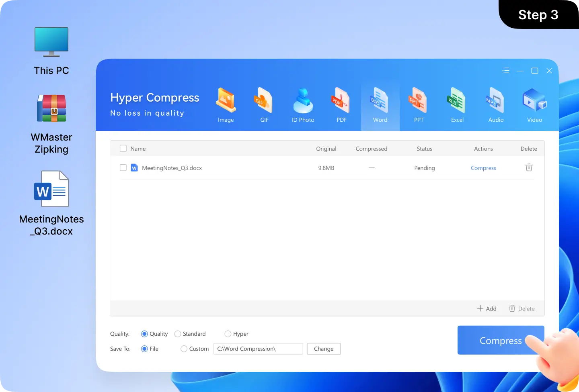Select MeetingNotes_Q3.docx desktop file icon
579x392 pixels.
[51, 204]
